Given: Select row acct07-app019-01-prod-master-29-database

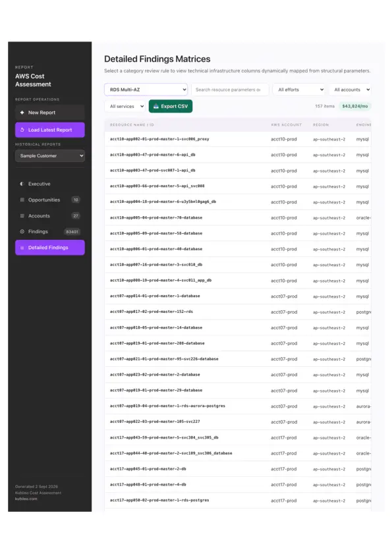Looking at the screenshot, I should point(238,391).
